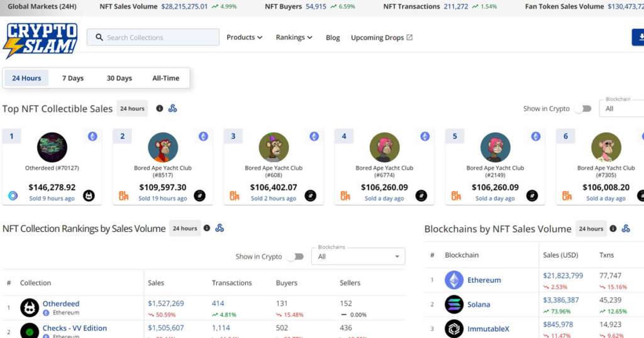
Task: Click Solana logo in blockchain table
Action: pos(454,304)
